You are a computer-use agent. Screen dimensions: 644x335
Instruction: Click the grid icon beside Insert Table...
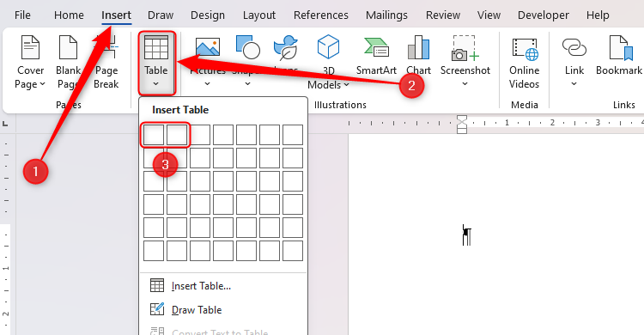[157, 286]
